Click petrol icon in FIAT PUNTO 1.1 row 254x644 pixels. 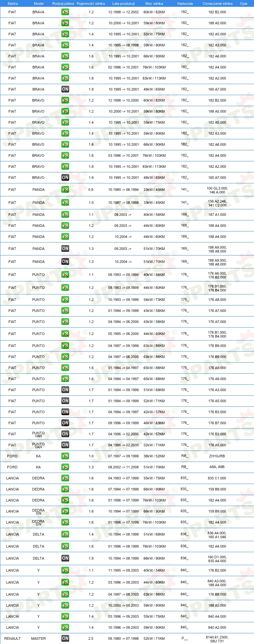point(65,275)
